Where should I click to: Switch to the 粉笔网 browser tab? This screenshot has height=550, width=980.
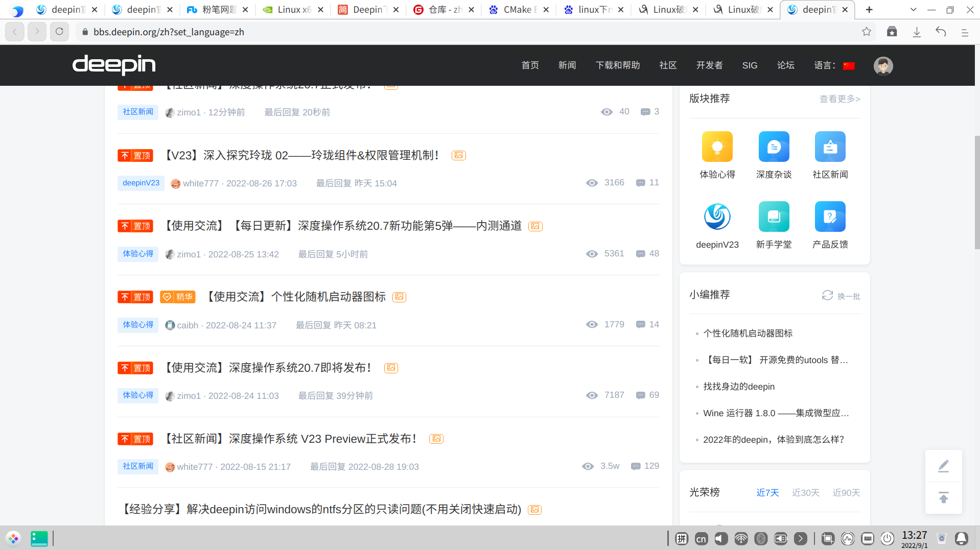coord(218,10)
